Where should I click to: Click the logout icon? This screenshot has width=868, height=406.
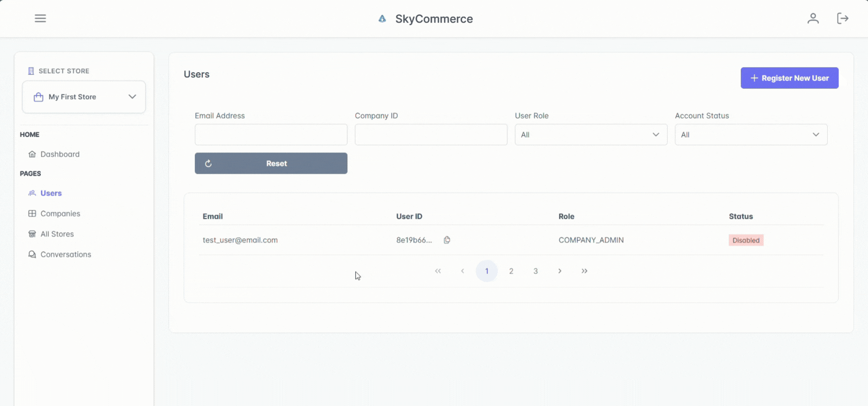pos(843,18)
